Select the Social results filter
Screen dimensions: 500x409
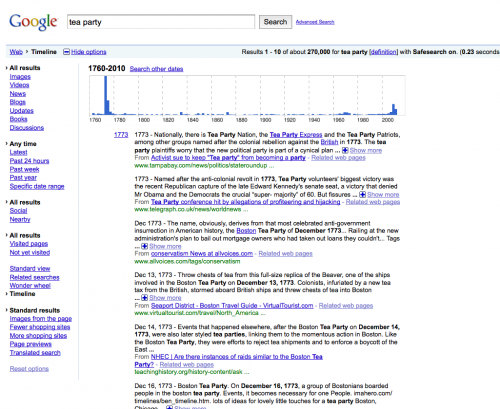click(18, 211)
